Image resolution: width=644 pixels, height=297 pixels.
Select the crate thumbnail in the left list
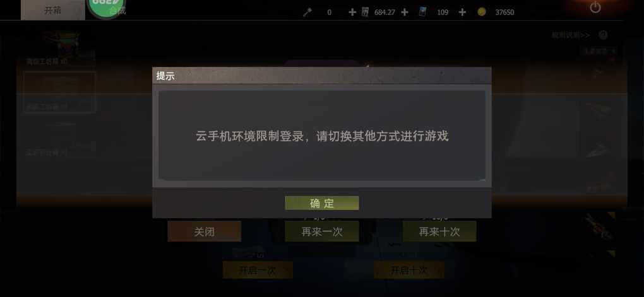tap(62, 44)
